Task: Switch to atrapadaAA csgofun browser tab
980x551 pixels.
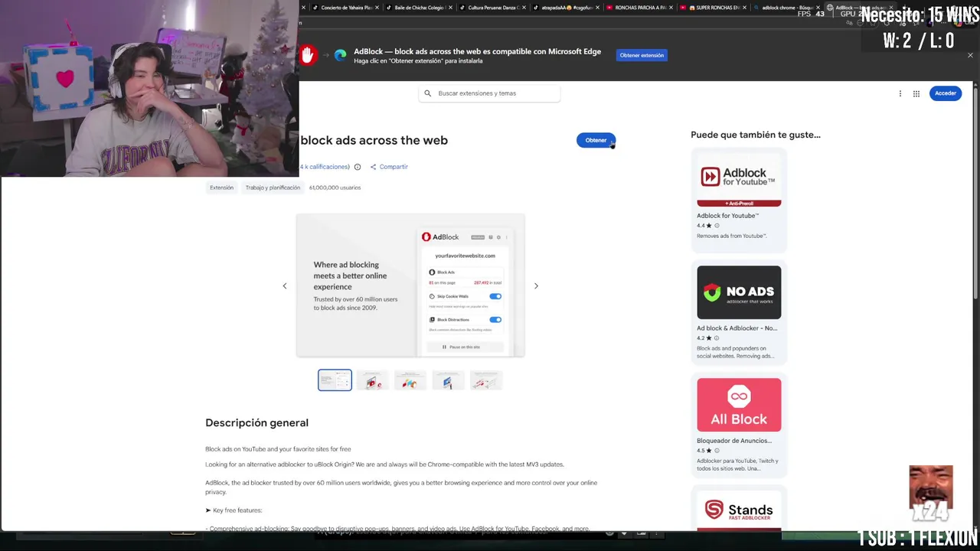Action: click(x=566, y=8)
